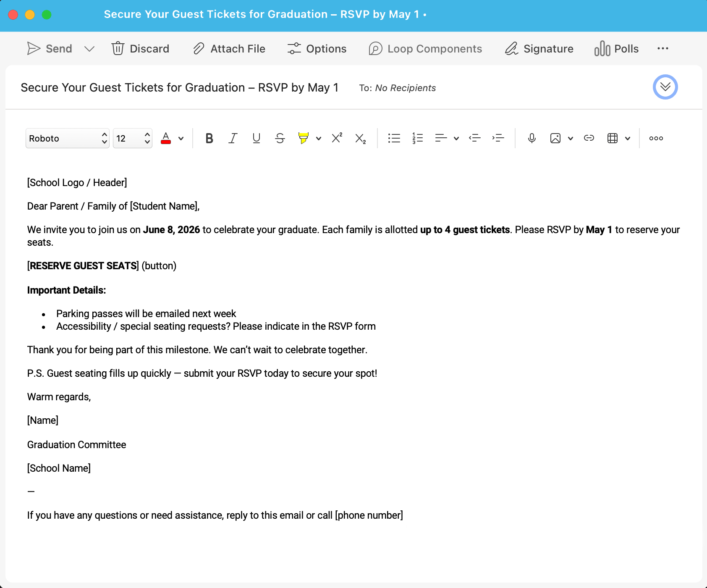Open the picture insert dropdown arrow

pyautogui.click(x=571, y=138)
